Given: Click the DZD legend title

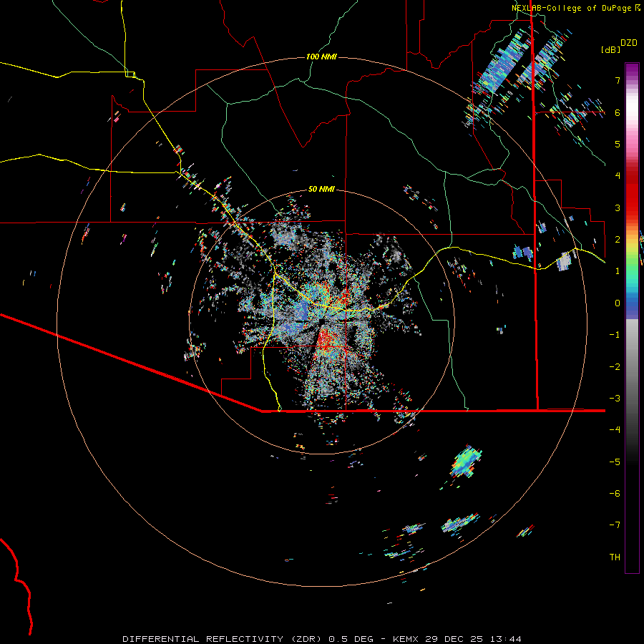Looking at the screenshot, I should tap(629, 43).
